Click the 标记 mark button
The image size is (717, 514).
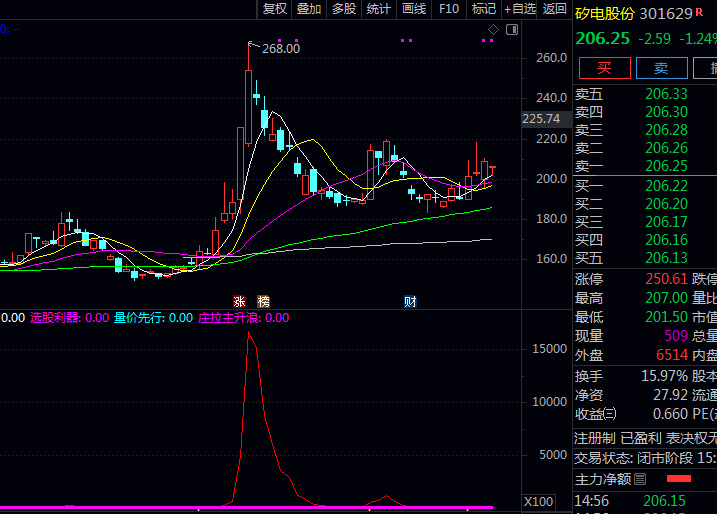pos(484,9)
